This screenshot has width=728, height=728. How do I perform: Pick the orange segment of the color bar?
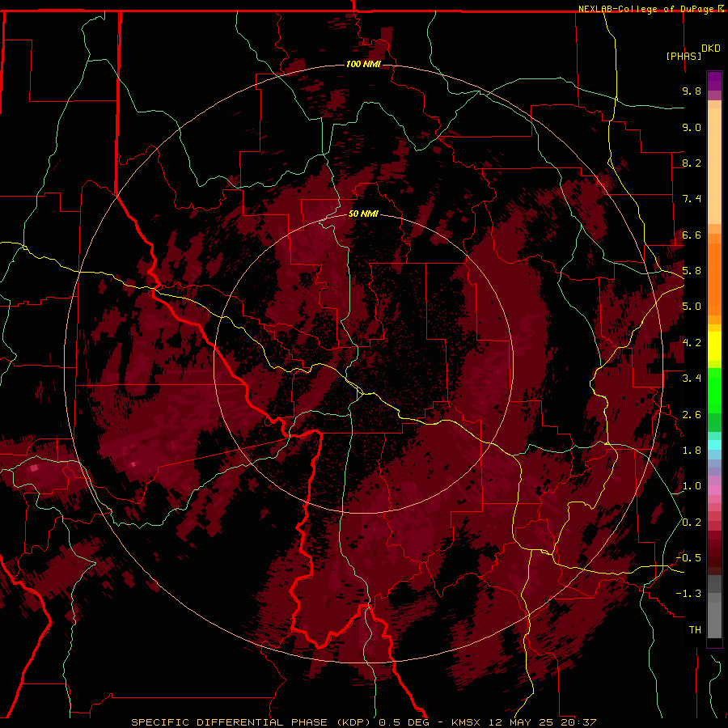click(x=714, y=279)
